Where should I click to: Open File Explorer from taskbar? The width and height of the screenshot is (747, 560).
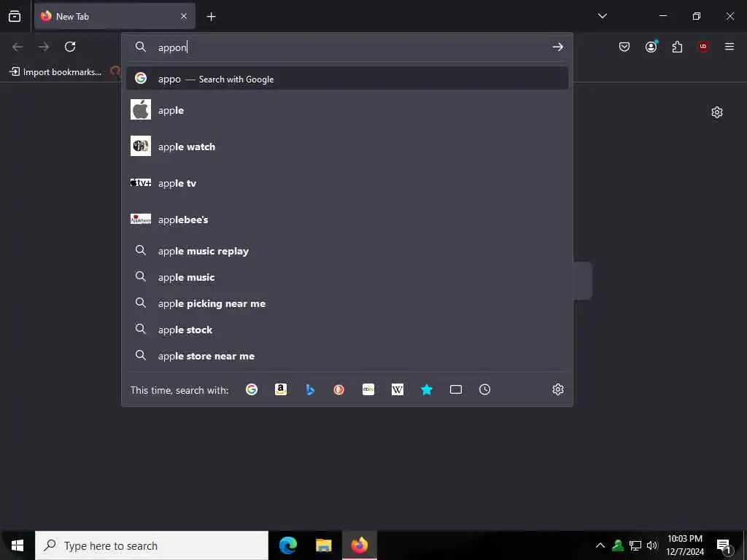pos(323,545)
